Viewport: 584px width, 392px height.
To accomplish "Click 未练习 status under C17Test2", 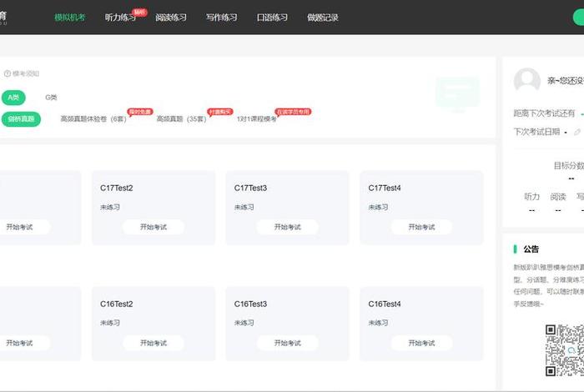I will pyautogui.click(x=110, y=208).
